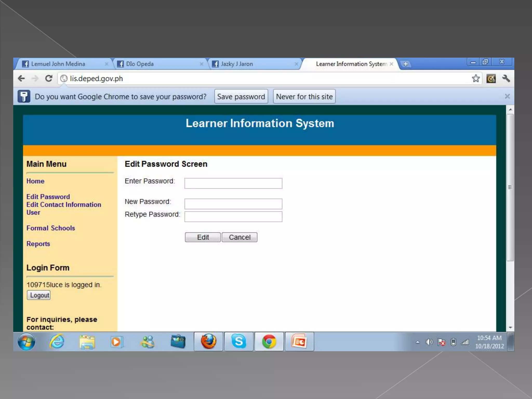
Task: Click the Cancel button
Action: (240, 237)
